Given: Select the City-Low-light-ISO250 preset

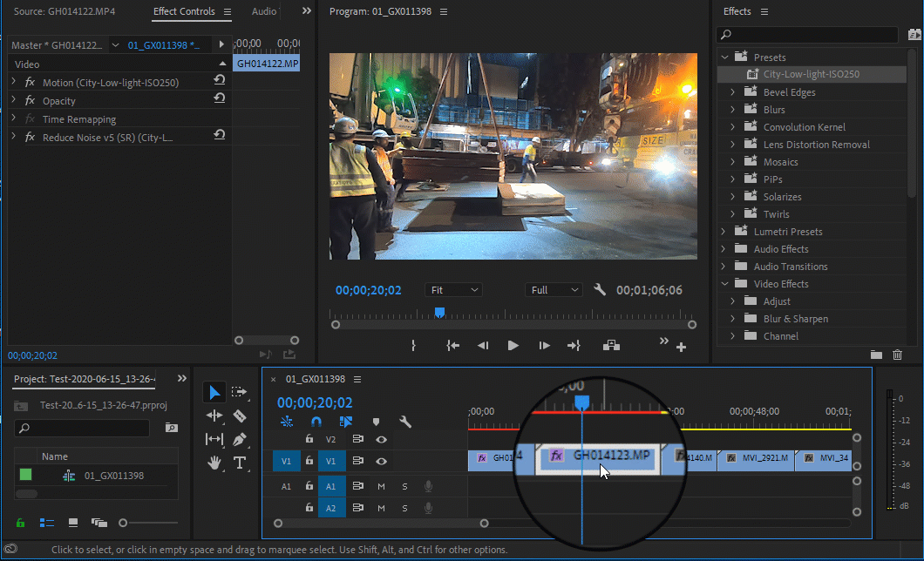Looking at the screenshot, I should click(x=811, y=75).
